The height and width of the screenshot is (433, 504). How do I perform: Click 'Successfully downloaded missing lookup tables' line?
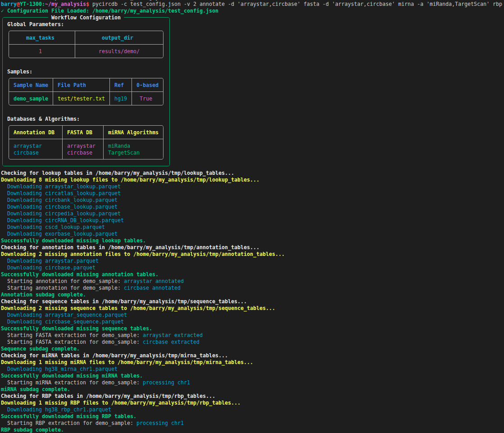pos(73,241)
